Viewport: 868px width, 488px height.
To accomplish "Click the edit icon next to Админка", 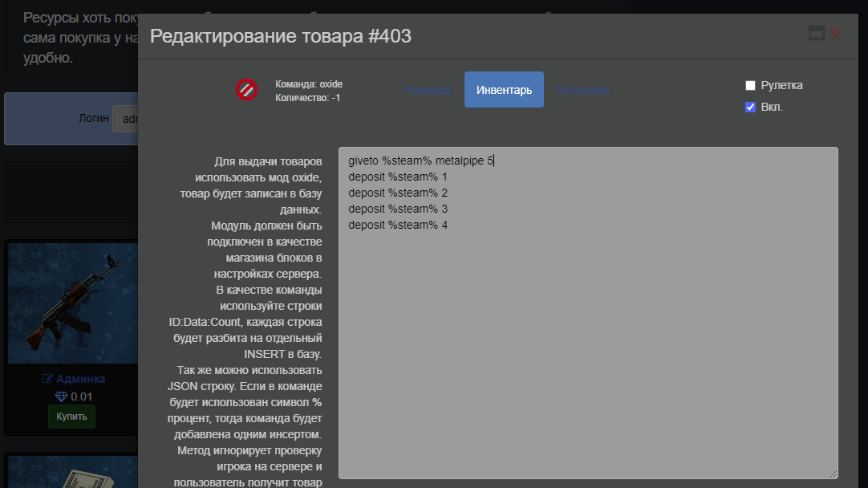I will point(47,379).
